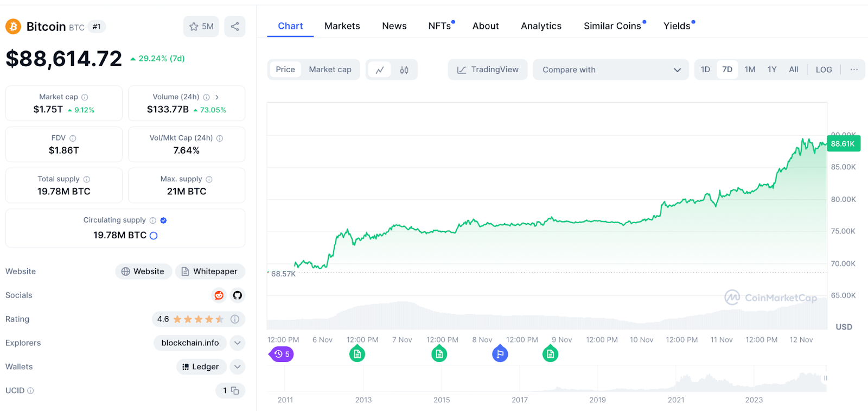Screen dimensions: 868x411
Task: Open more chart options ellipsis
Action: (x=854, y=69)
